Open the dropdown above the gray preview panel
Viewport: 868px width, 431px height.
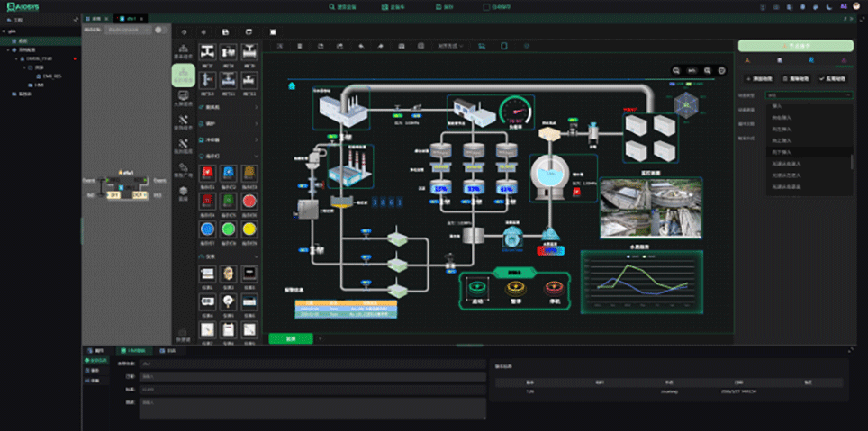click(128, 30)
